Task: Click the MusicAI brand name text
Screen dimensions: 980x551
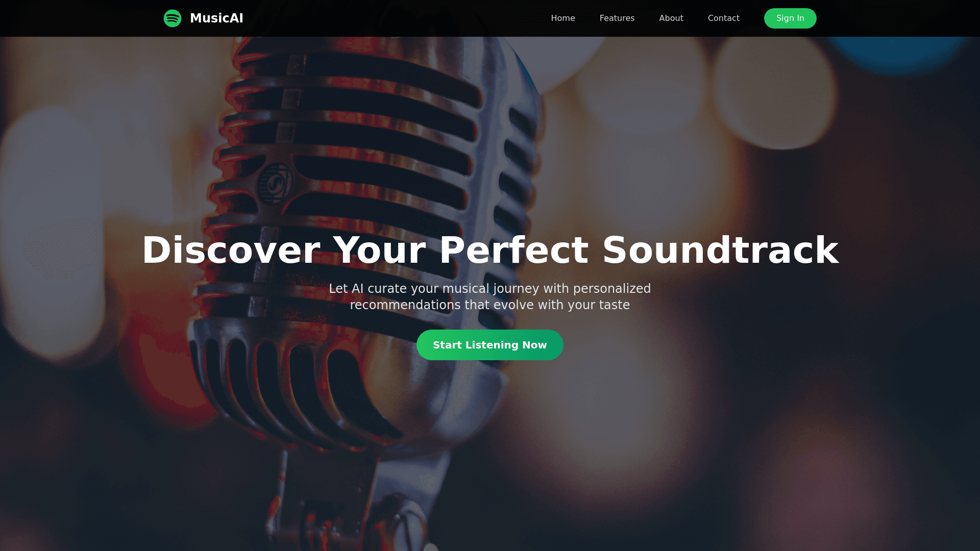Action: (x=216, y=18)
